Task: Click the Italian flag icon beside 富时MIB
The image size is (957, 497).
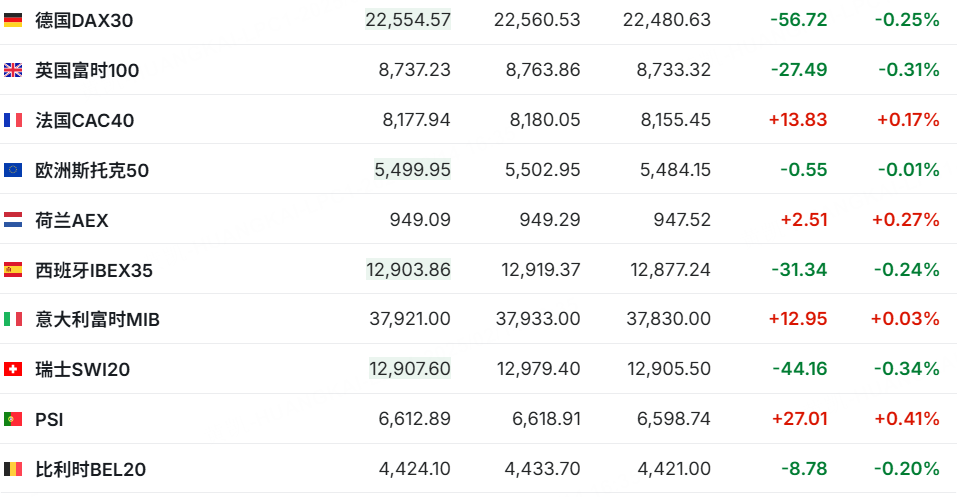Action: point(13,319)
